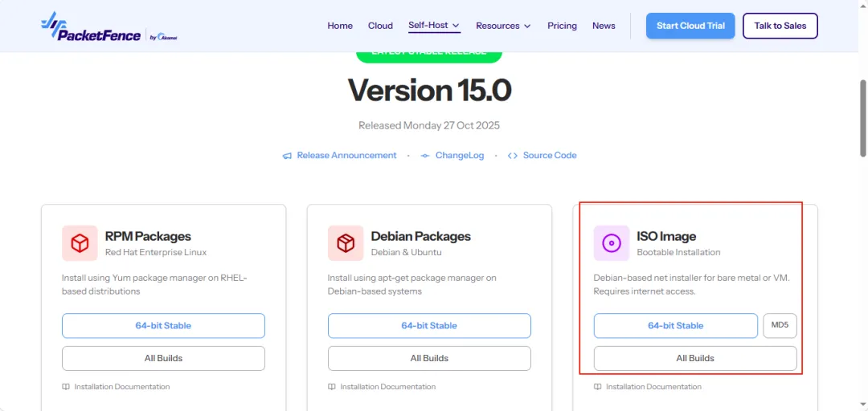Click 'Released Monday 27 Oct 2025' text
This screenshot has height=411, width=868.
click(429, 125)
